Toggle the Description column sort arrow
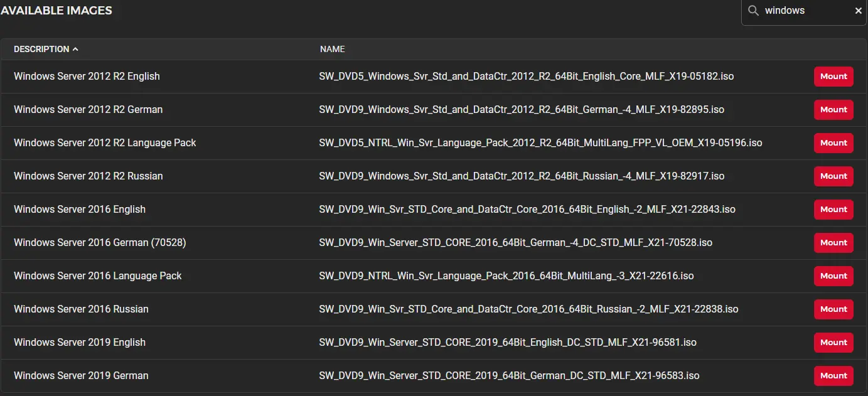This screenshot has width=868, height=396. [x=76, y=49]
